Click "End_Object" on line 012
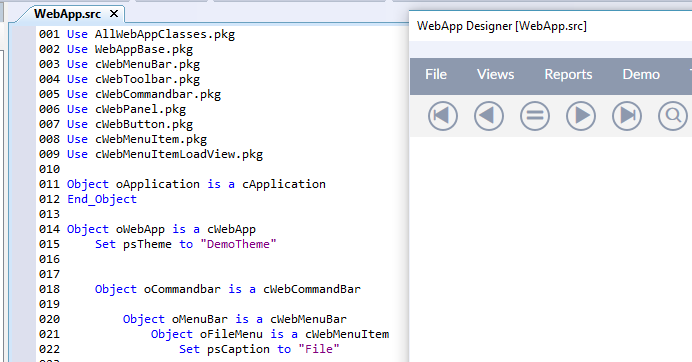This screenshot has width=692, height=362. [102, 199]
